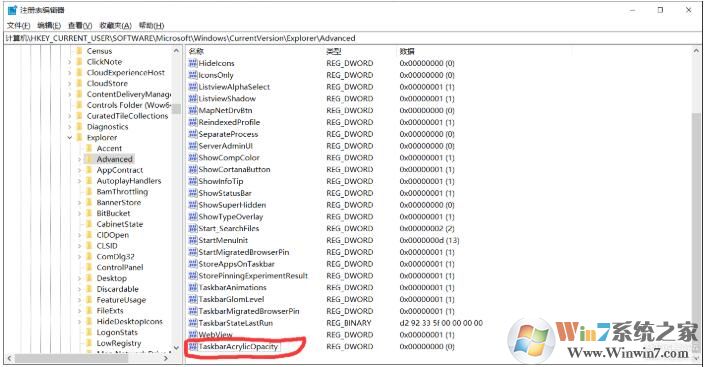705x367 pixels.
Task: Select the ServerAdminUI value icon
Action: tap(193, 146)
